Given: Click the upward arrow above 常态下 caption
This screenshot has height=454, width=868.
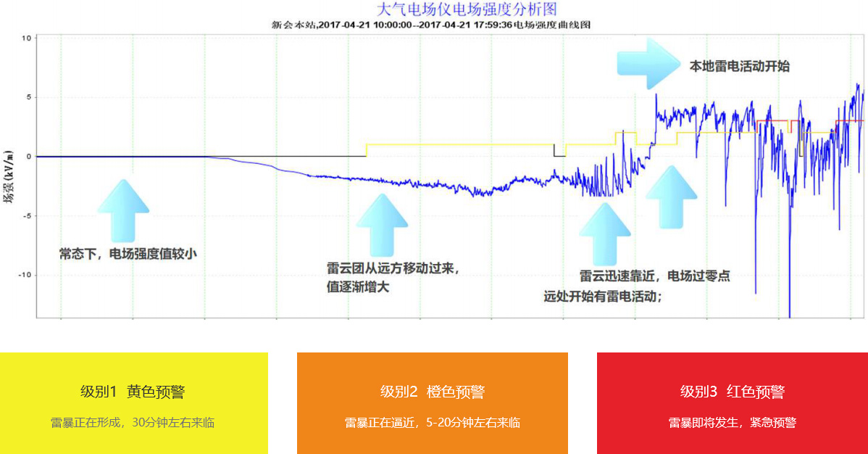Looking at the screenshot, I should click(123, 211).
